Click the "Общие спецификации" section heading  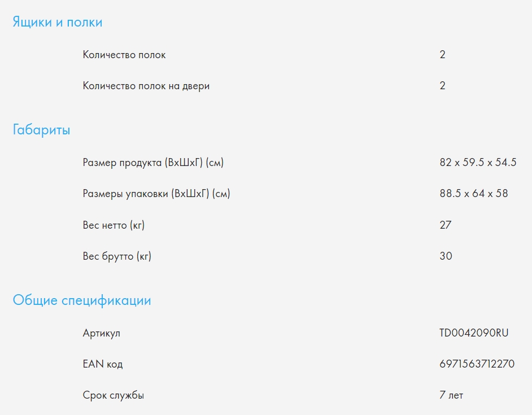coord(82,300)
